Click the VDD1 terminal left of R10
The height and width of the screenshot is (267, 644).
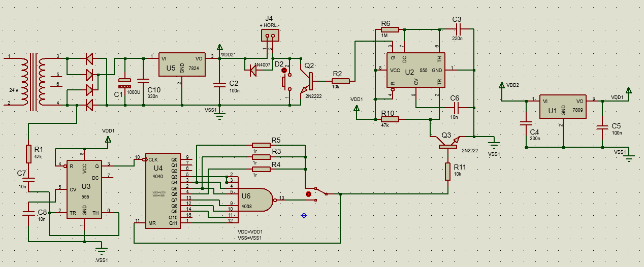tap(356, 109)
